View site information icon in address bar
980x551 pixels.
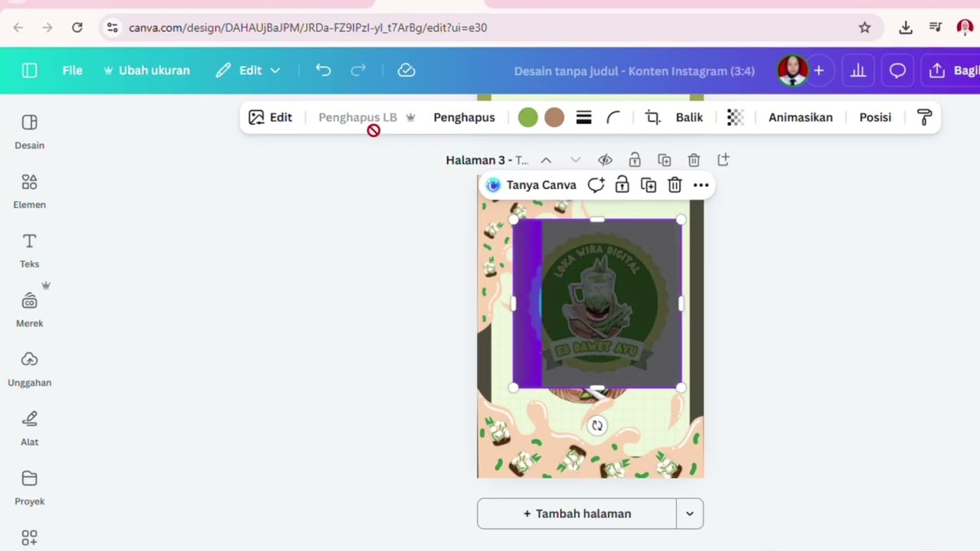[x=113, y=28]
